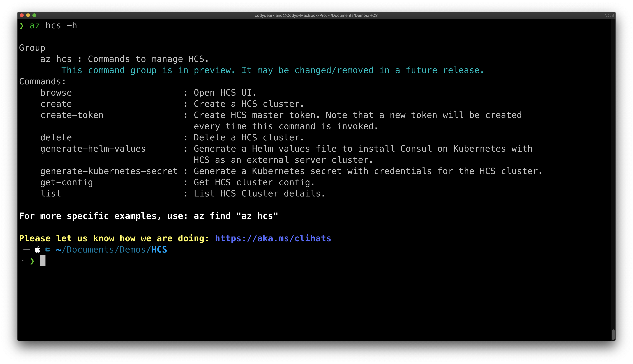Click the green prompt arrow before 'az hcs -h'
The height and width of the screenshot is (364, 633).
[x=22, y=26]
